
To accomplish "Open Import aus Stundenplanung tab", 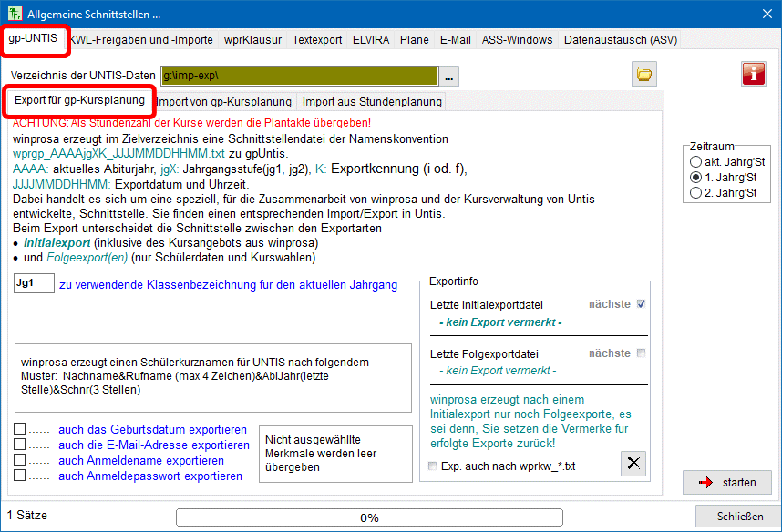I will [372, 101].
